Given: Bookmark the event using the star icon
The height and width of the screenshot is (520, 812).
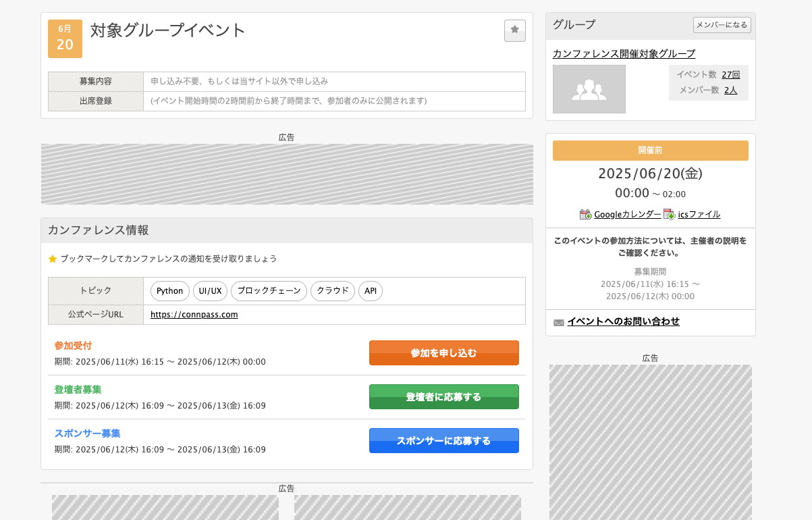Looking at the screenshot, I should (x=514, y=30).
